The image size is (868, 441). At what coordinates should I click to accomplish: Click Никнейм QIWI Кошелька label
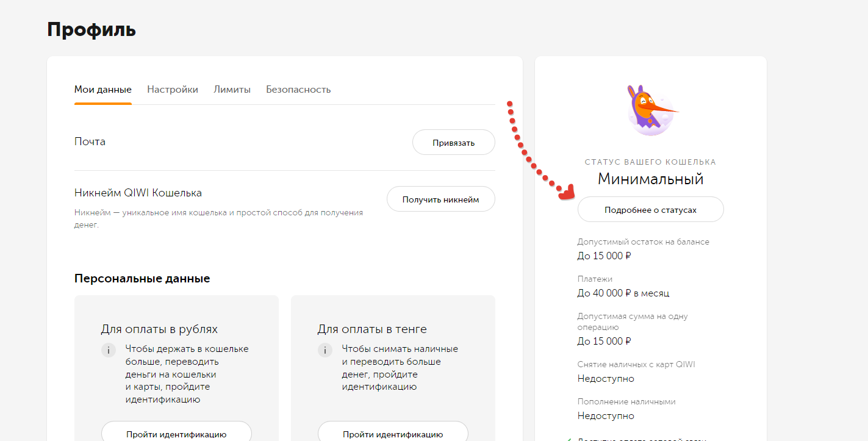[138, 193]
